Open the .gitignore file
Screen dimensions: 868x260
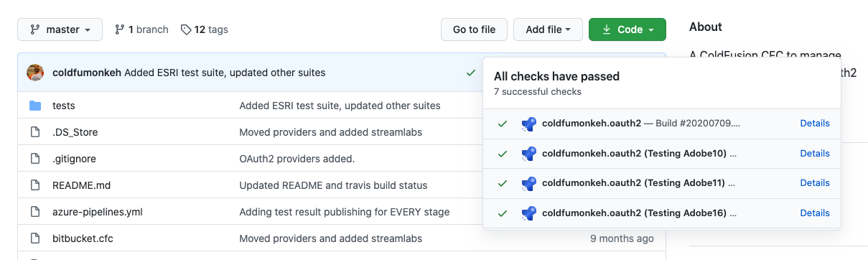(74, 159)
